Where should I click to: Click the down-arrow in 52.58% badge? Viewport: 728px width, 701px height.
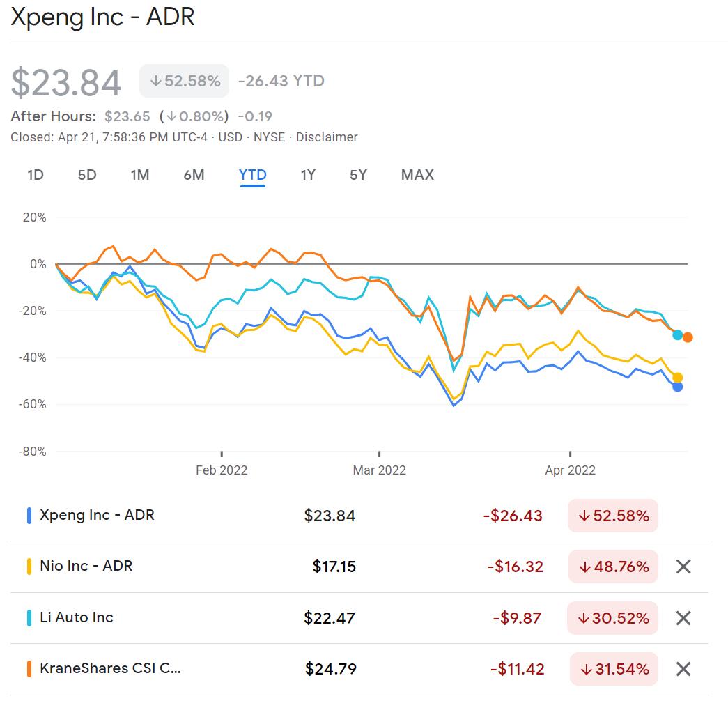pyautogui.click(x=155, y=80)
